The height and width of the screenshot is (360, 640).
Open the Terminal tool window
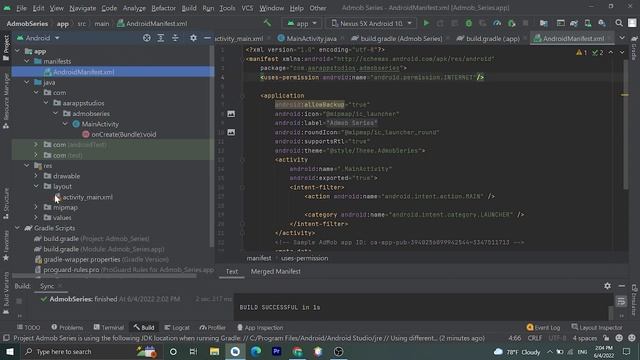pyautogui.click(x=109, y=327)
